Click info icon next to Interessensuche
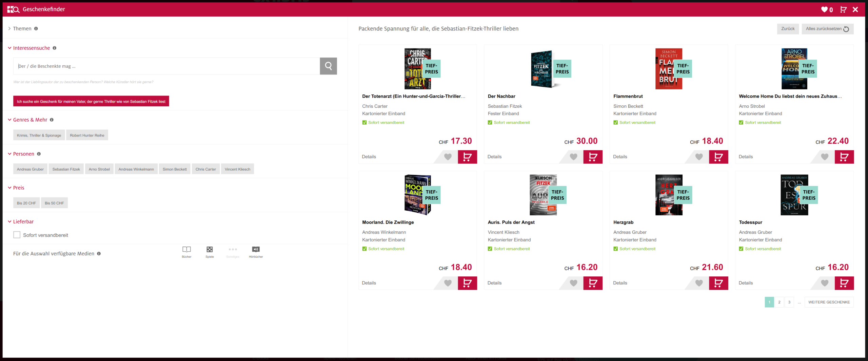 pos(54,48)
